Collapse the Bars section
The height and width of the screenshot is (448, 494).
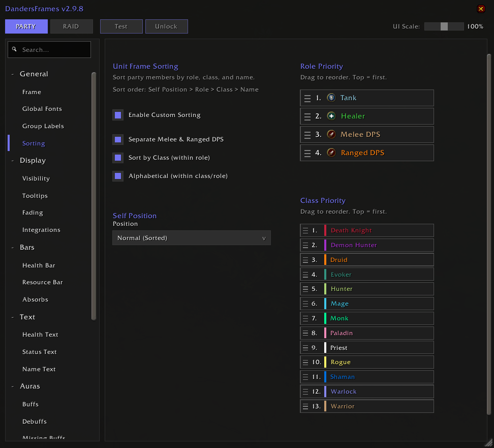13,248
